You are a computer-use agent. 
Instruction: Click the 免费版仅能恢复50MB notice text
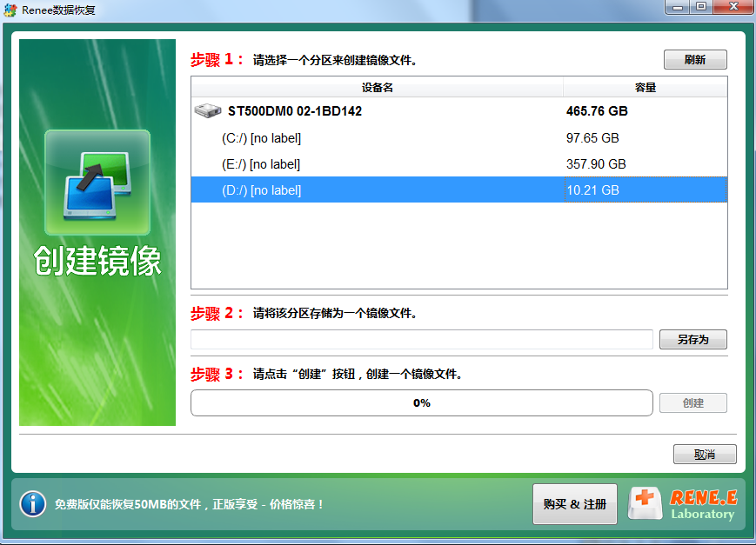189,504
